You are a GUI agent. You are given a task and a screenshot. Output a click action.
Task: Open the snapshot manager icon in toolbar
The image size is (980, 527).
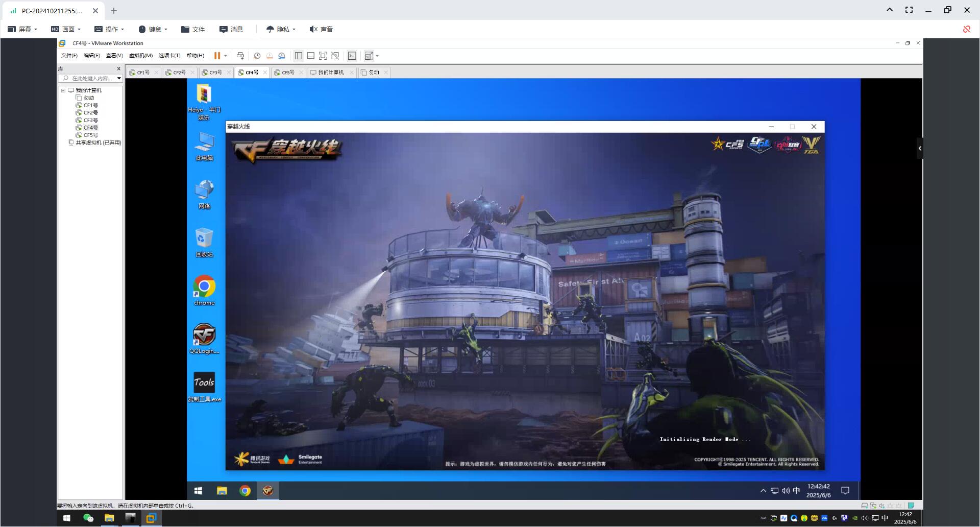(x=282, y=56)
